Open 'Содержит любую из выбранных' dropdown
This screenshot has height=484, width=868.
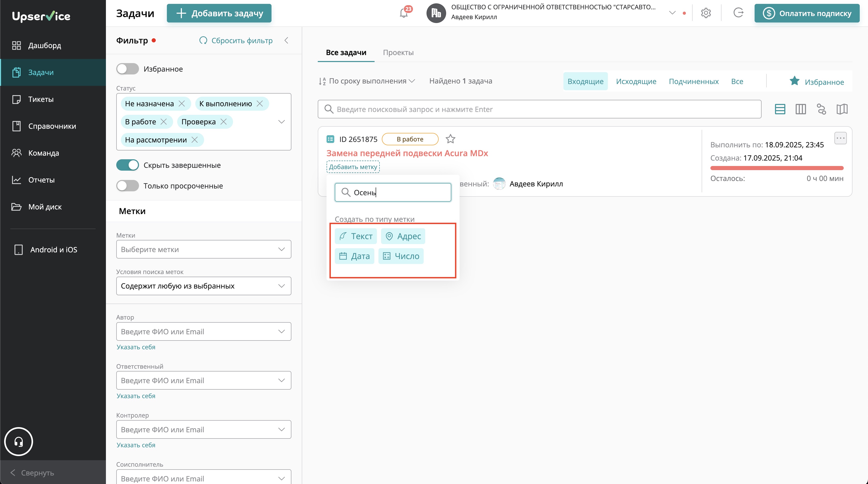tap(204, 286)
